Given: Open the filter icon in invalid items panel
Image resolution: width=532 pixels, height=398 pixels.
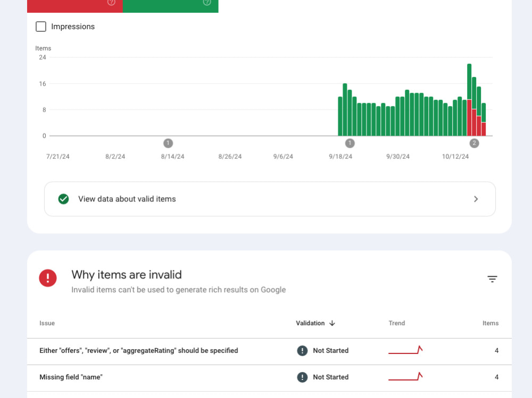Looking at the screenshot, I should pyautogui.click(x=492, y=278).
